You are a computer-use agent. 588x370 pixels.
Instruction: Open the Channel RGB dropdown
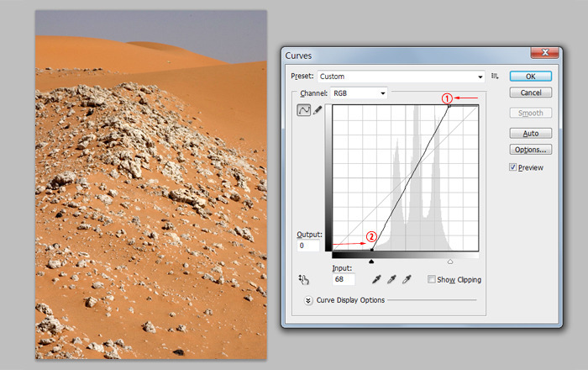click(359, 93)
